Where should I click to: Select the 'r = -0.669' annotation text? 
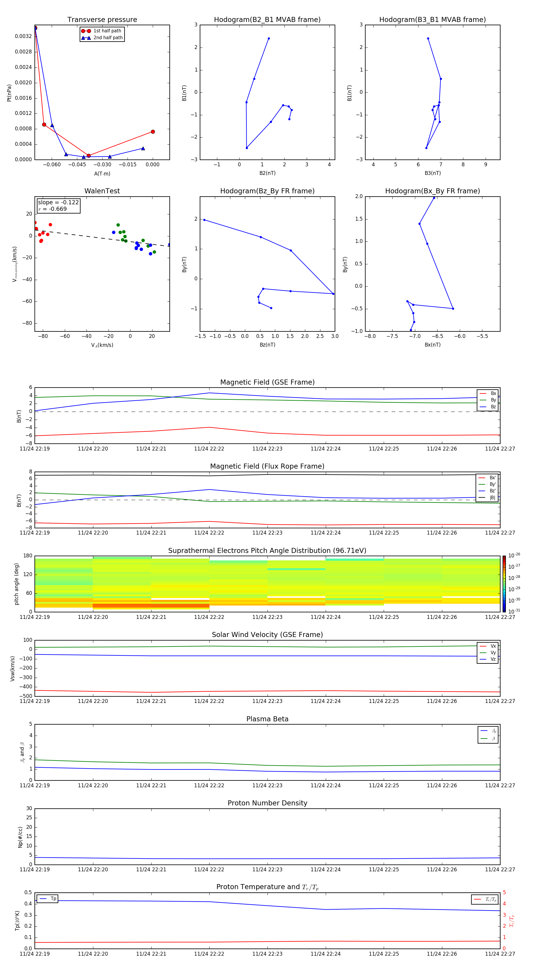pos(53,209)
